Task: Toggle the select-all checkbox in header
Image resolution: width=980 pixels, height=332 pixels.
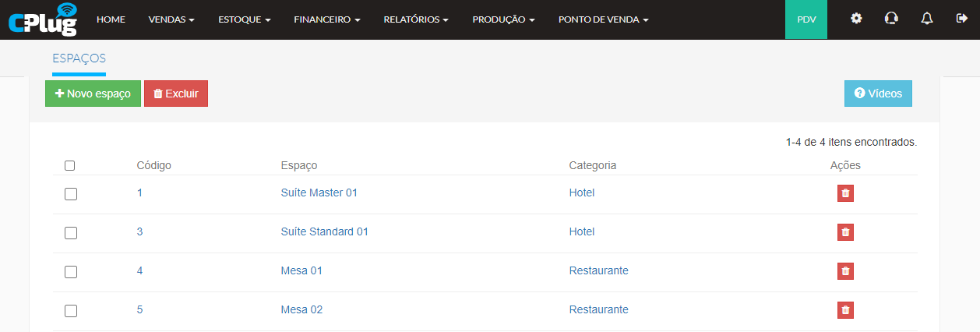Action: (x=70, y=165)
